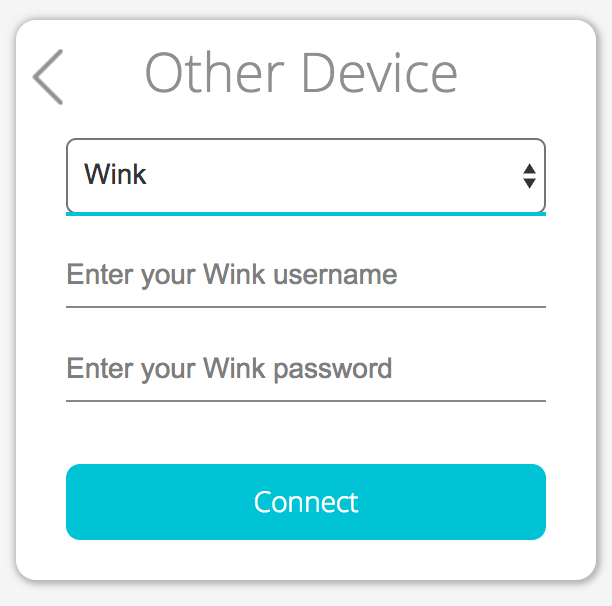Click the up-down arrows on the Wink selector
Viewport: 612px width, 606px height.
(529, 176)
